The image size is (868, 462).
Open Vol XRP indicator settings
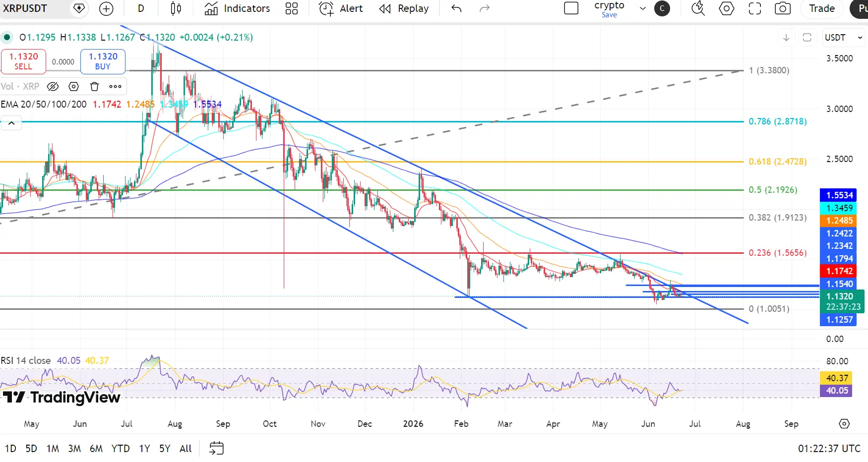point(74,87)
